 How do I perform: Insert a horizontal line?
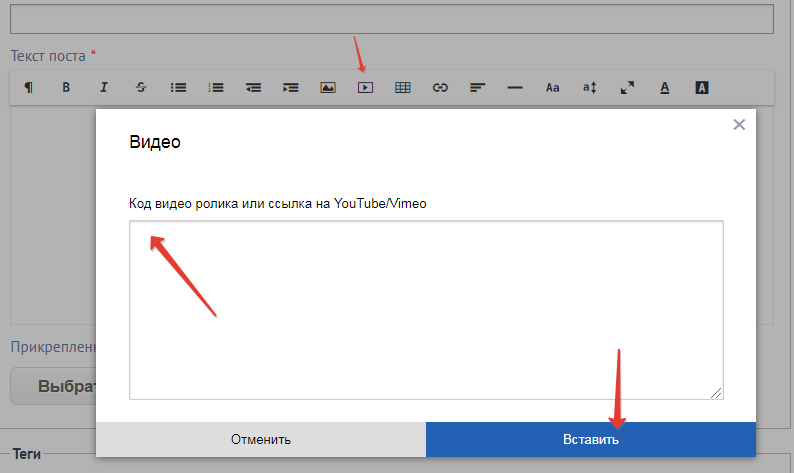pos(515,88)
